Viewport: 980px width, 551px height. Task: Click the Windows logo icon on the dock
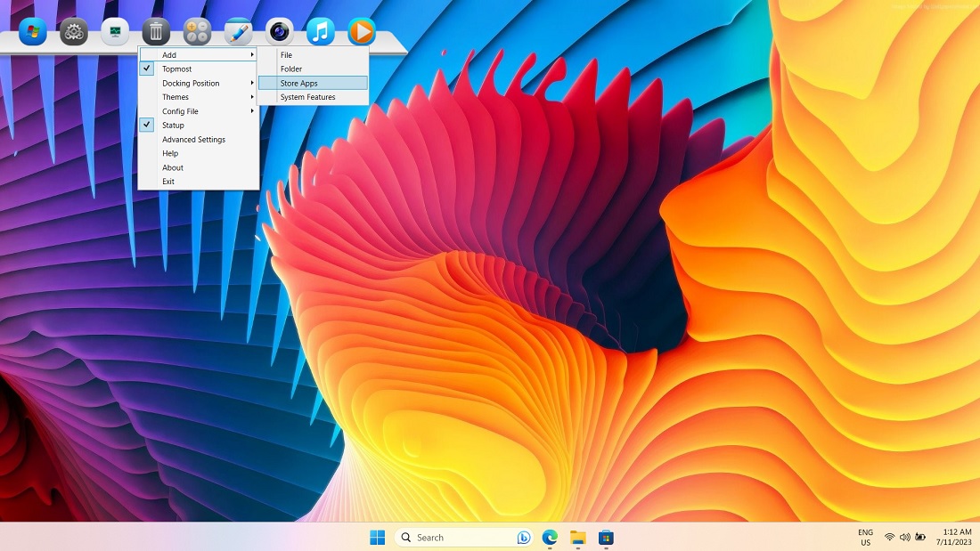(x=31, y=31)
